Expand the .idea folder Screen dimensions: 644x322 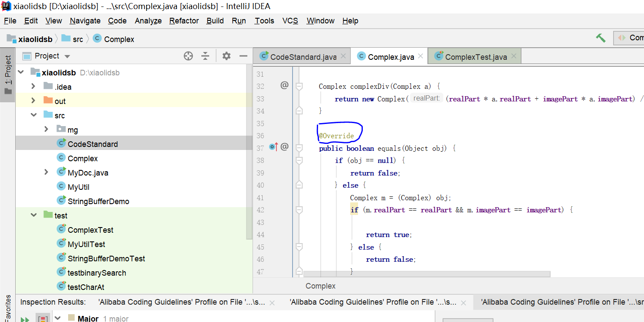[x=33, y=86]
